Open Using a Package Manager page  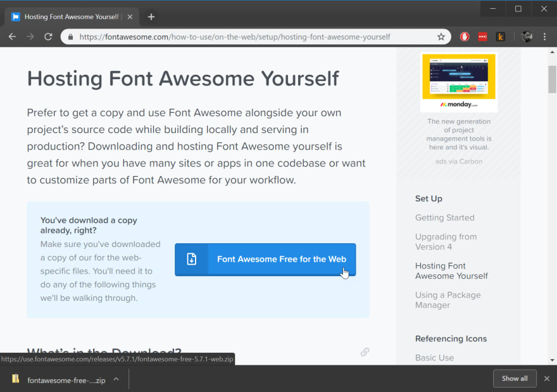click(x=447, y=300)
